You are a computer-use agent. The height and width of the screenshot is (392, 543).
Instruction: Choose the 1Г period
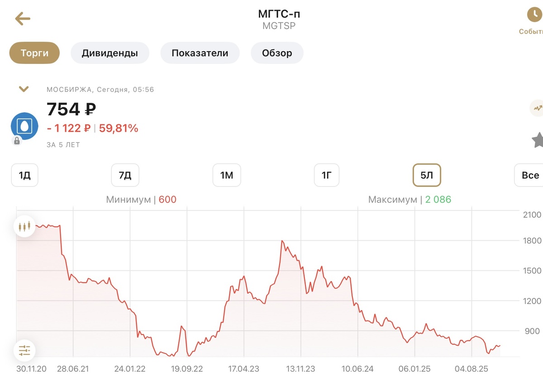pos(327,175)
